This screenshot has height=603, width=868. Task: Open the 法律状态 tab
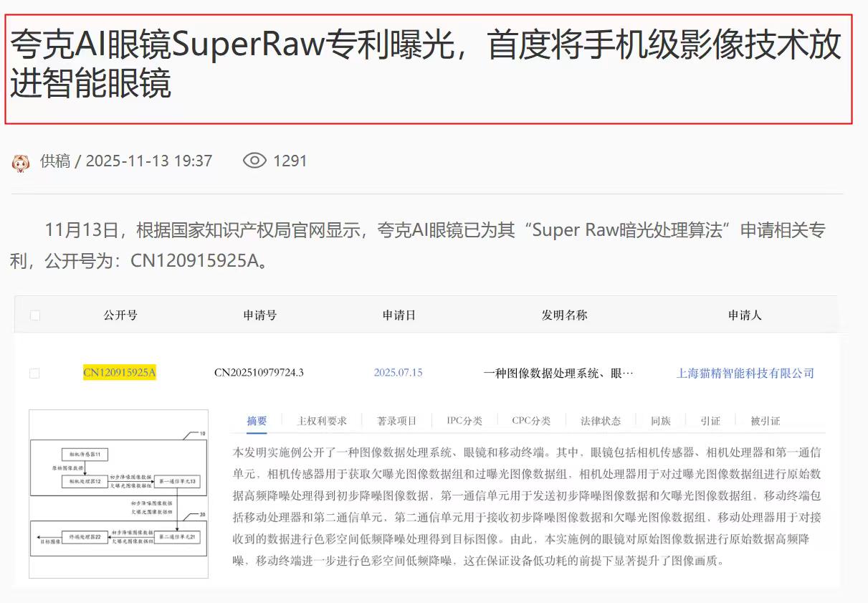click(601, 421)
